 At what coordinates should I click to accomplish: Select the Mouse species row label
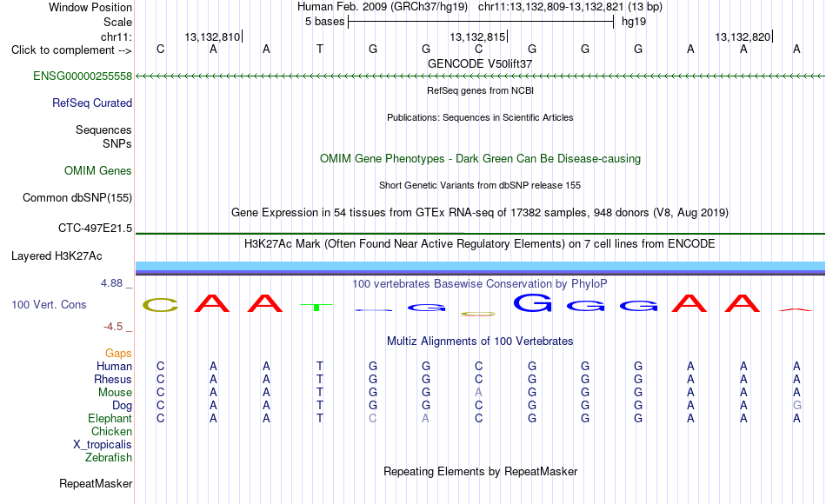[x=115, y=393]
